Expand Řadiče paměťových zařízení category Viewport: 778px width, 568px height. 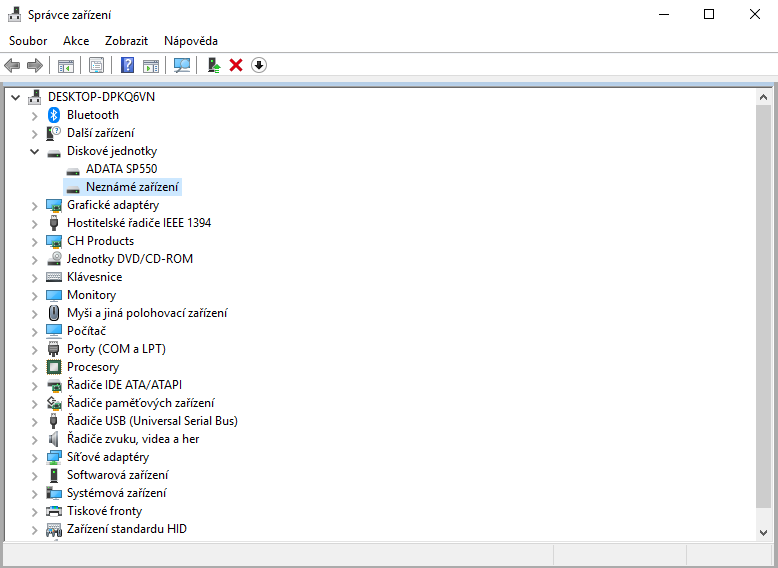click(x=34, y=404)
